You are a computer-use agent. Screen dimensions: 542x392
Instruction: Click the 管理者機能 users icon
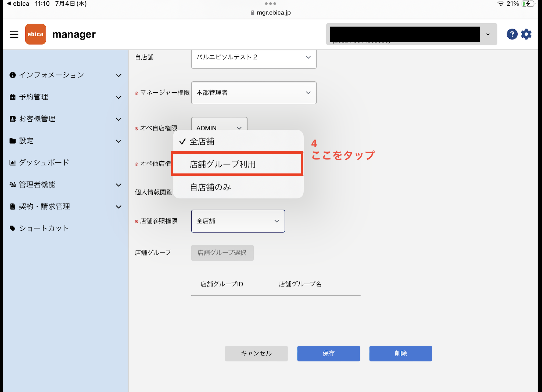pos(12,185)
